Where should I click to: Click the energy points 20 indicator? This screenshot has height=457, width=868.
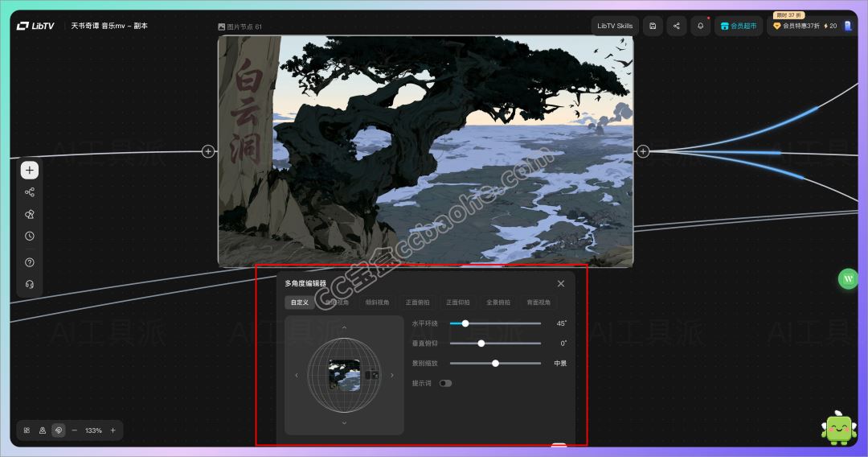830,26
